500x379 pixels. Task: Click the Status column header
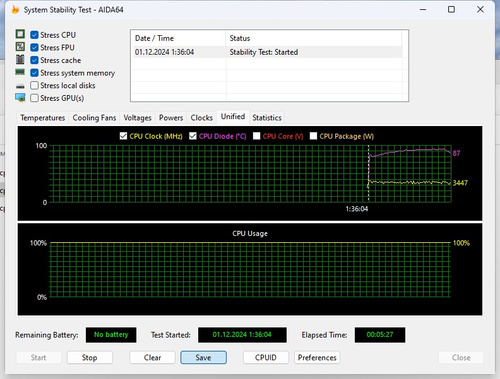point(314,38)
